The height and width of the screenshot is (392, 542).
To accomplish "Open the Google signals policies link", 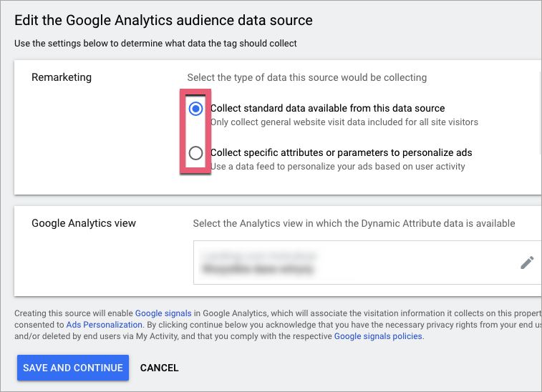I will click(x=378, y=336).
